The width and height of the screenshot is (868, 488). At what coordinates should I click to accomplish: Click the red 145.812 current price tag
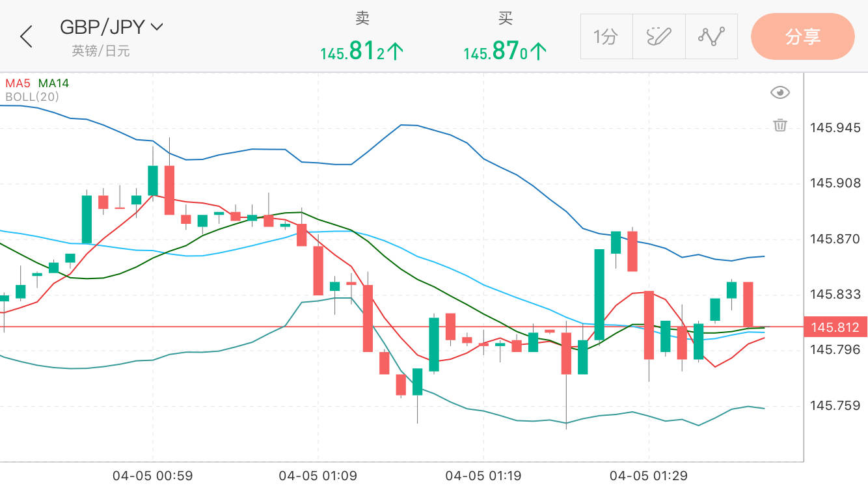tap(835, 327)
